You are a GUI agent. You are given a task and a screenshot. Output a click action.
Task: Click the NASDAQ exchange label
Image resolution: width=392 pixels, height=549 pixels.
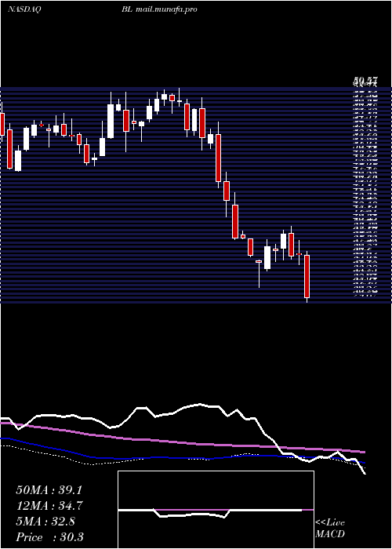pos(24,9)
